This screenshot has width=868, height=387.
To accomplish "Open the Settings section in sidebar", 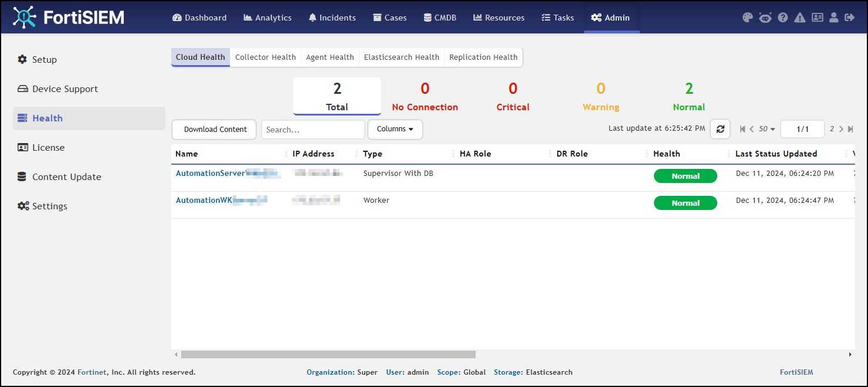I will [49, 206].
